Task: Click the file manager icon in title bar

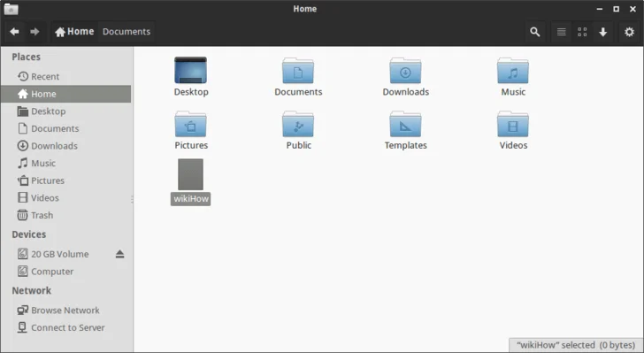Action: (x=11, y=9)
